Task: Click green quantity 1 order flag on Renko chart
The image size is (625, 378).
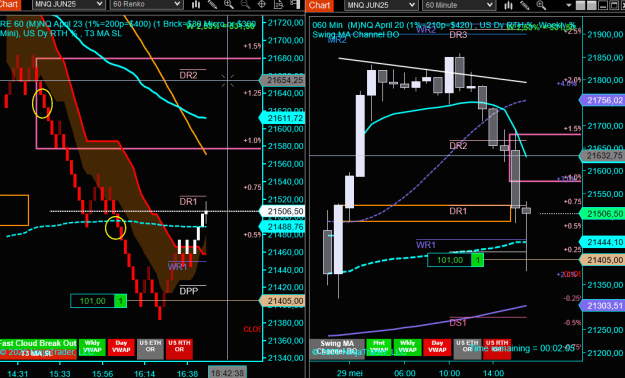Action: (121, 301)
